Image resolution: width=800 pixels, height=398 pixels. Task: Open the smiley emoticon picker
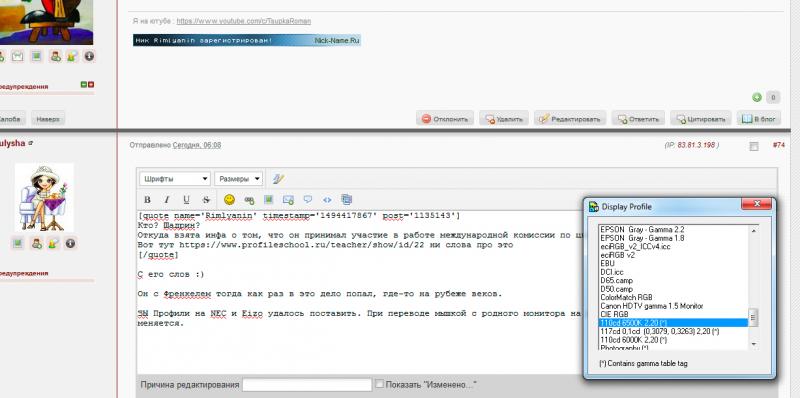click(230, 200)
